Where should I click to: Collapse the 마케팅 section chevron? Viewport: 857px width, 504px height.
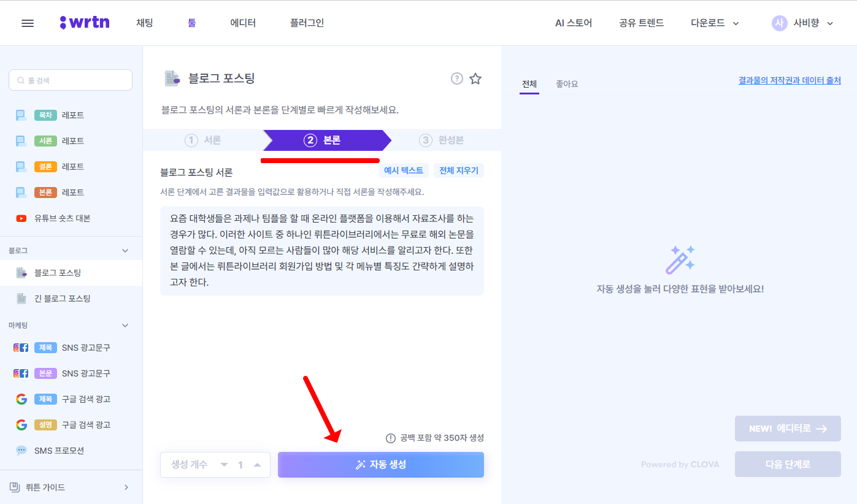click(x=125, y=325)
